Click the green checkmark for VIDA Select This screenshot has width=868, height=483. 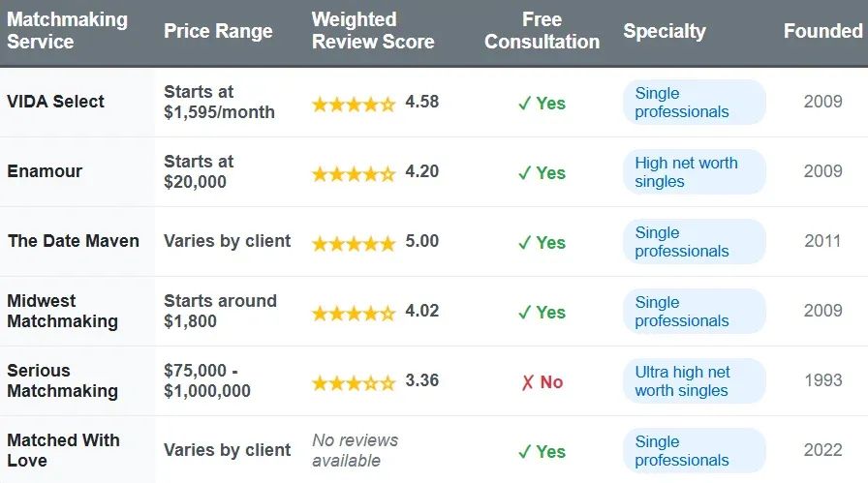524,104
